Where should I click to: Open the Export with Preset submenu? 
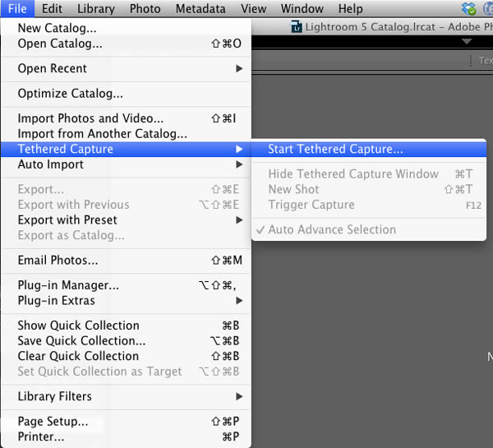point(67,220)
